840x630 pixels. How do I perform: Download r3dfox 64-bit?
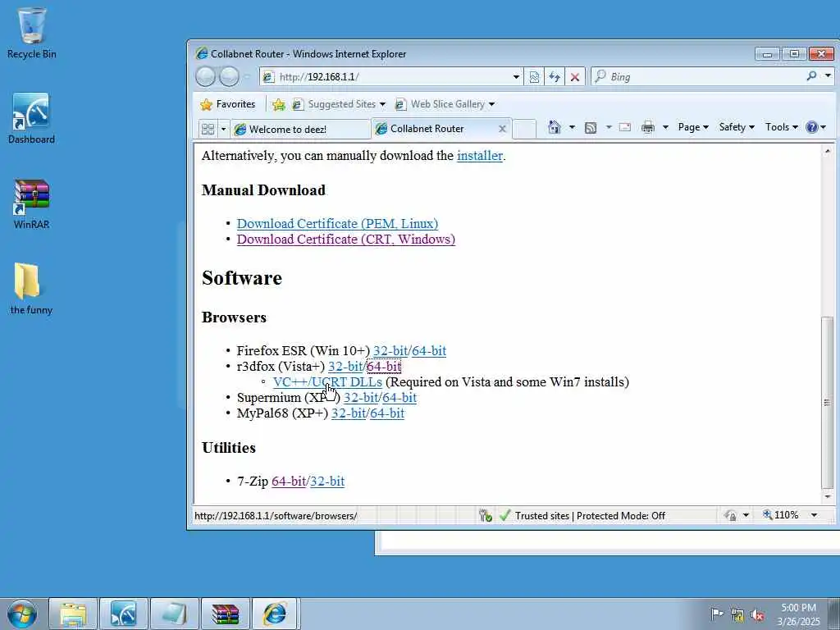(384, 366)
